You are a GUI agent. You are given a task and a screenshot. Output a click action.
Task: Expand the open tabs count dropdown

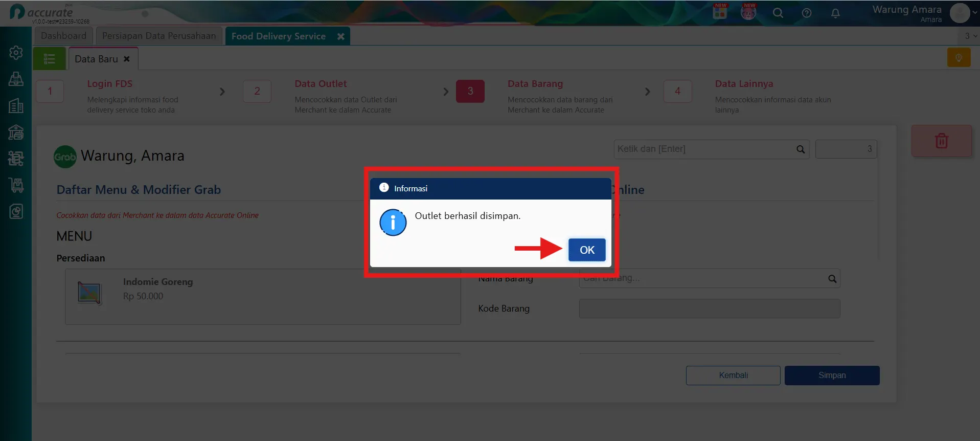tap(970, 36)
